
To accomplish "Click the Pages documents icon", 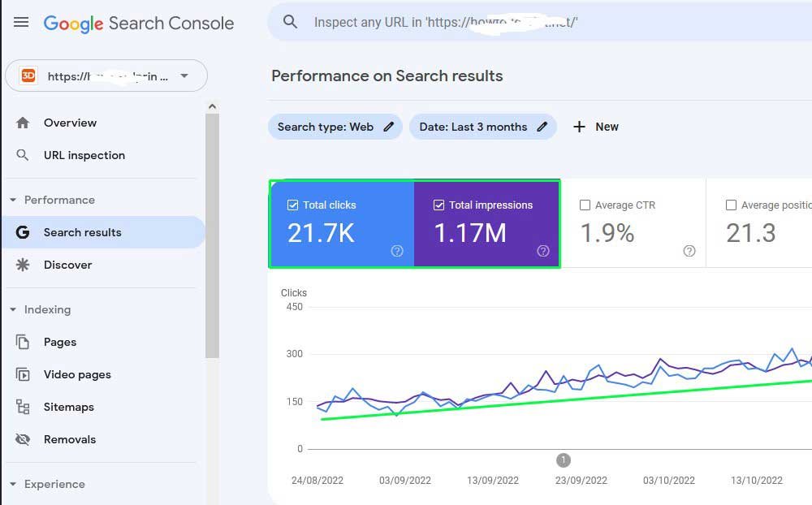I will (22, 342).
